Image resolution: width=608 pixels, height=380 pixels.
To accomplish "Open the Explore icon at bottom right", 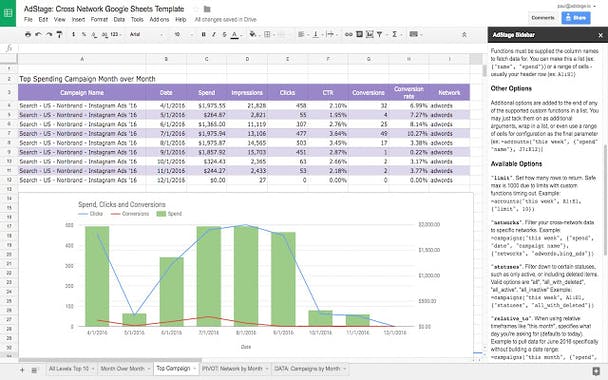I will (596, 371).
